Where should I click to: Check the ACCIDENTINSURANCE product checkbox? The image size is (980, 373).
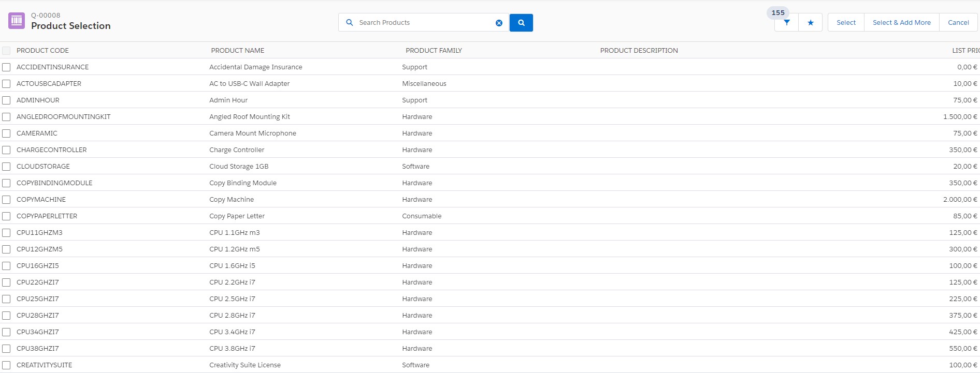pyautogui.click(x=6, y=67)
